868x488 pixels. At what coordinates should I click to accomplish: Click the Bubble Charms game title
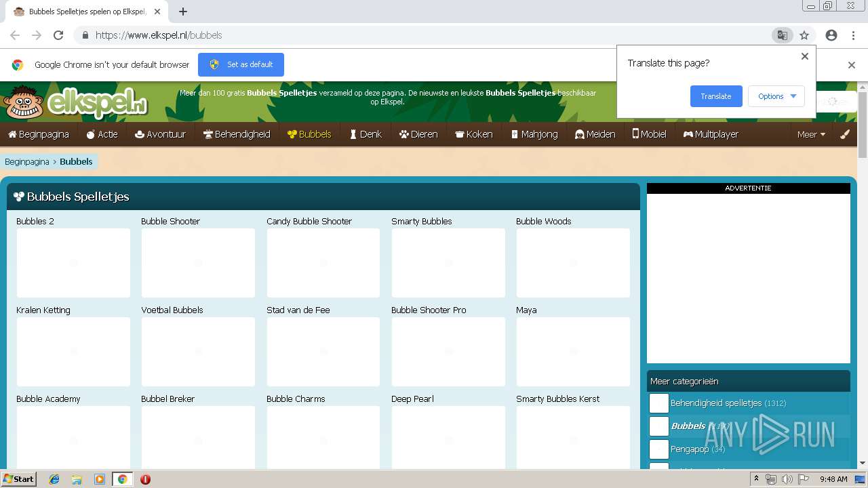tap(296, 399)
